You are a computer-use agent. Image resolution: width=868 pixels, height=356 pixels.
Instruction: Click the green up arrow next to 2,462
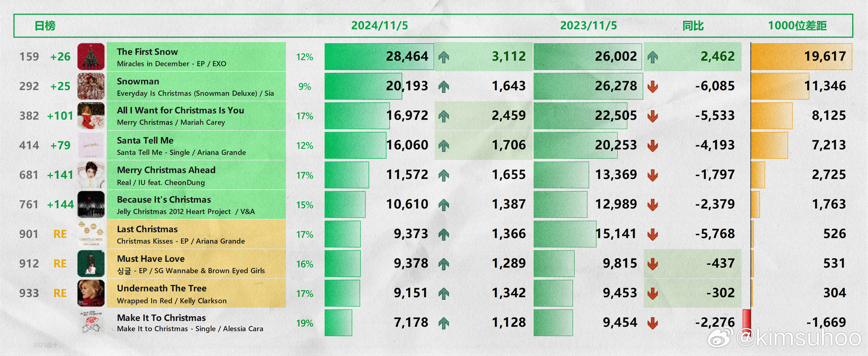coord(653,57)
